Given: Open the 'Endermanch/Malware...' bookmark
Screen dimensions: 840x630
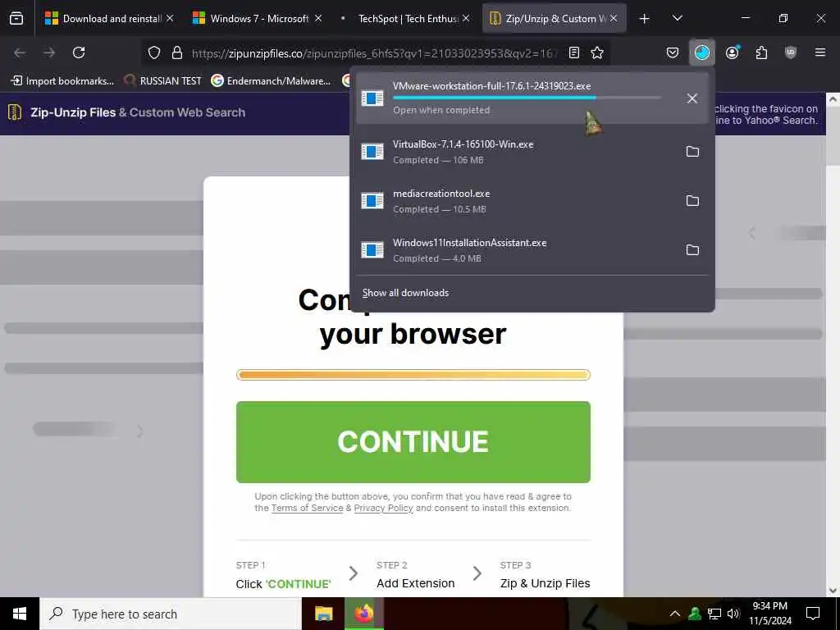Looking at the screenshot, I should tap(271, 81).
